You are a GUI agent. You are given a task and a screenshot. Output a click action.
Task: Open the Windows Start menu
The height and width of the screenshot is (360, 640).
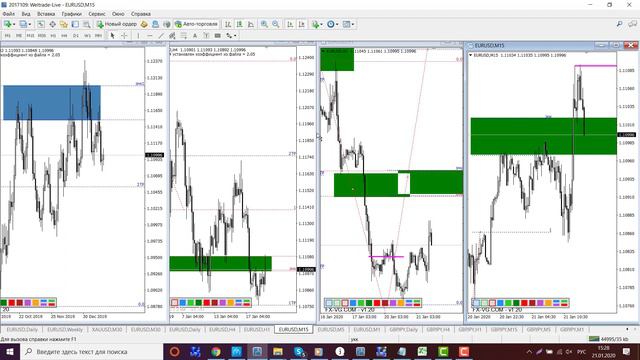10,352
